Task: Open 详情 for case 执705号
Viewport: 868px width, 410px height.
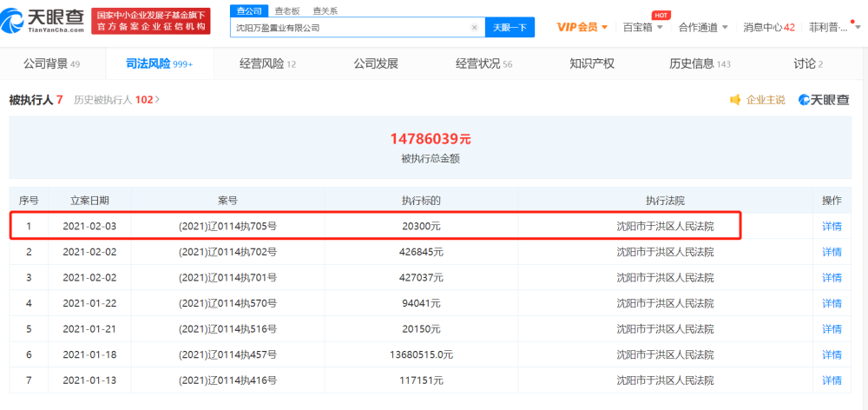Action: click(x=832, y=227)
